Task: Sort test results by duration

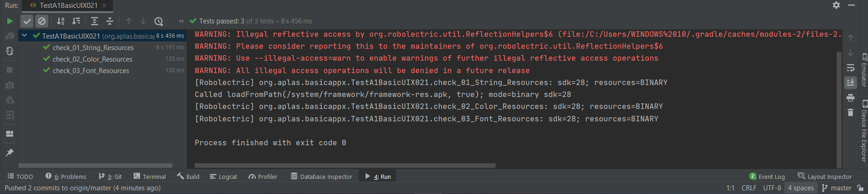Action: [x=76, y=21]
